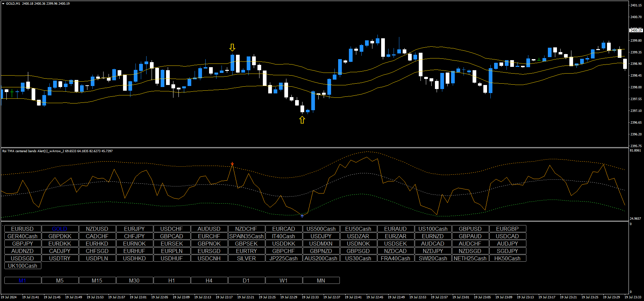Load the AUDUSD symbol
644x301 pixels.
[209, 229]
